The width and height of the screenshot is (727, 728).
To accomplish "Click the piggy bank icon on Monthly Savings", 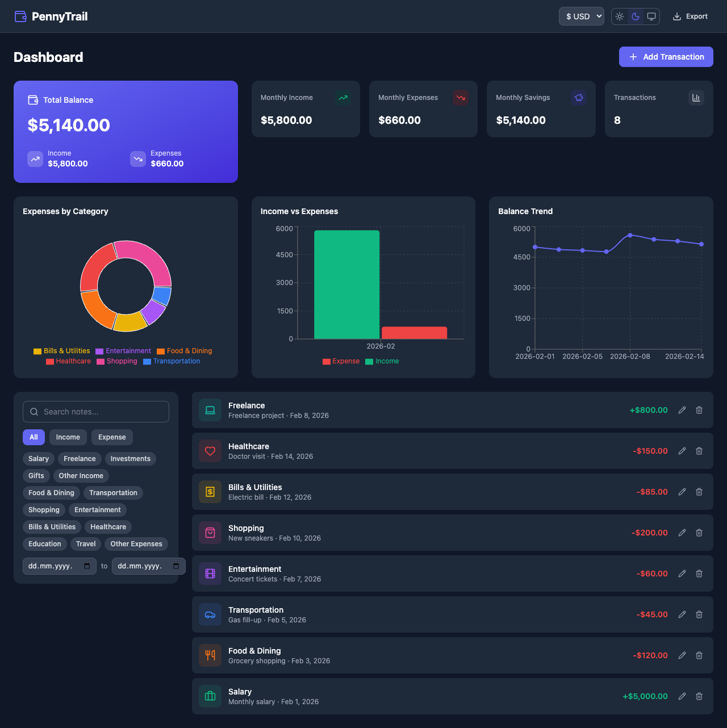I will point(579,98).
